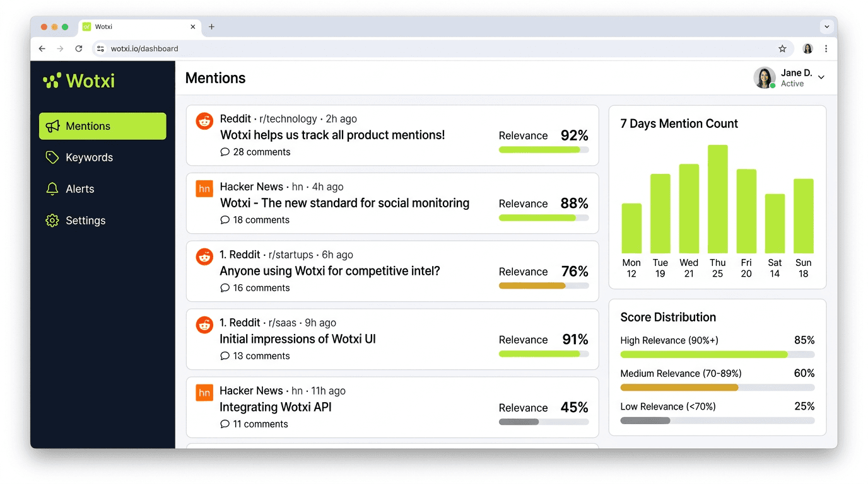The width and height of the screenshot is (868, 484).
Task: Open the Alerts section in sidebar
Action: (x=103, y=189)
